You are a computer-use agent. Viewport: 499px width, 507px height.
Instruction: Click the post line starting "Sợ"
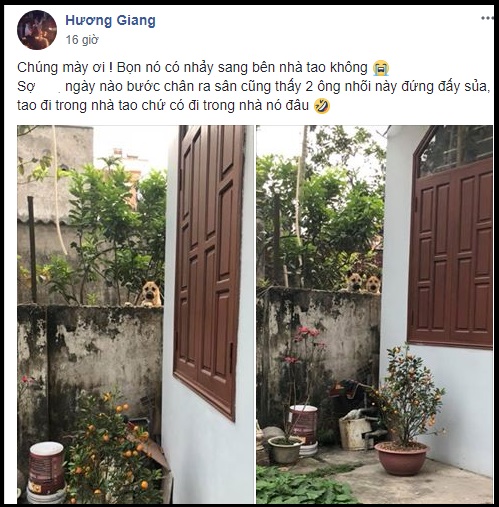254,87
